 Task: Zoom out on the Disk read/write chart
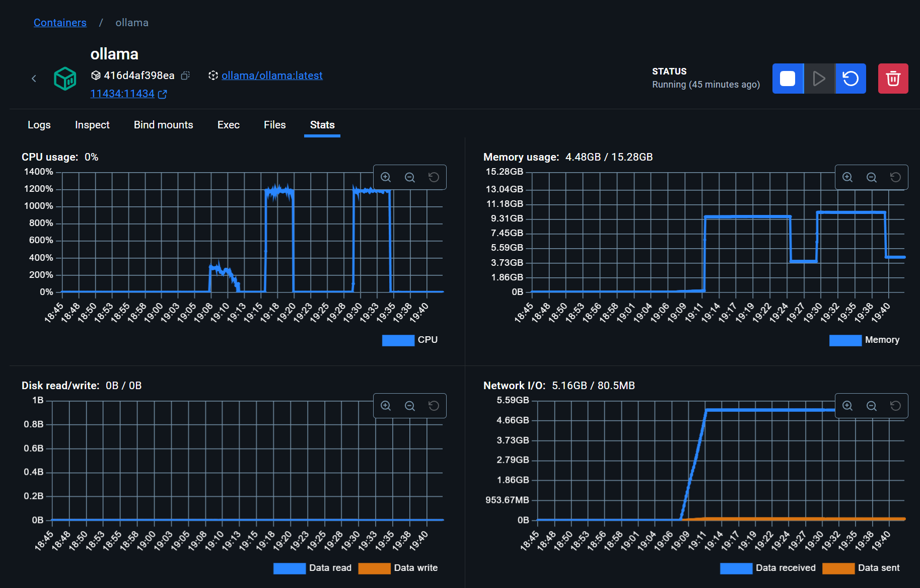[x=410, y=406]
